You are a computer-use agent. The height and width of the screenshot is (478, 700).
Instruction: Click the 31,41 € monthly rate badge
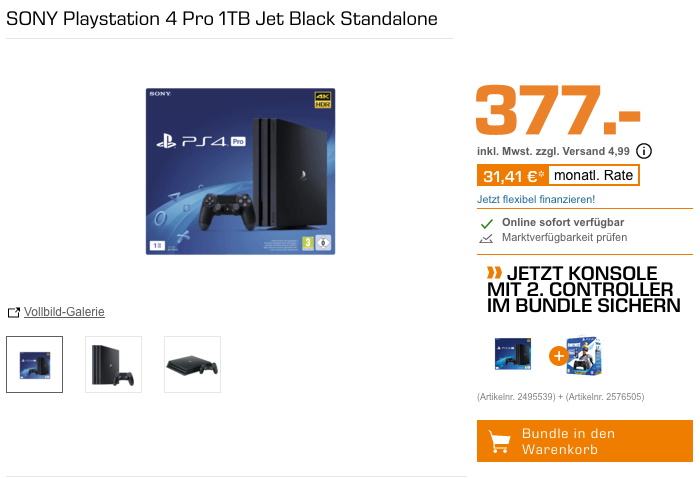tap(558, 175)
